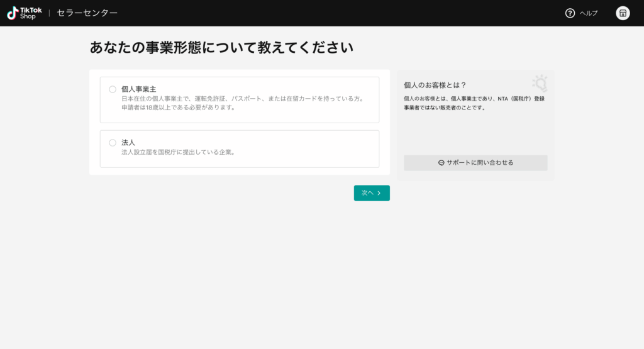The height and width of the screenshot is (349, 644).
Task: Click the help question mark icon
Action: (x=570, y=13)
